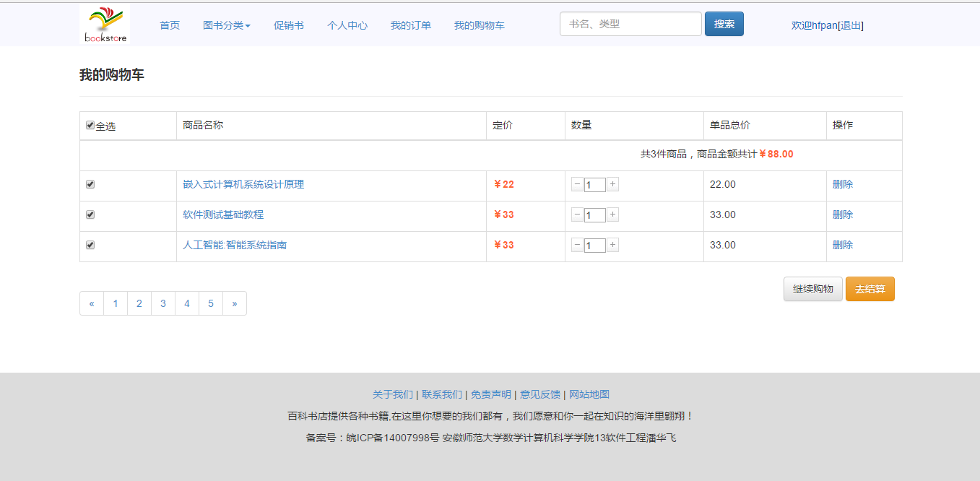Decrease quantity of 嵌入式计算机系统设计原理
The width and height of the screenshot is (980, 481).
577,184
